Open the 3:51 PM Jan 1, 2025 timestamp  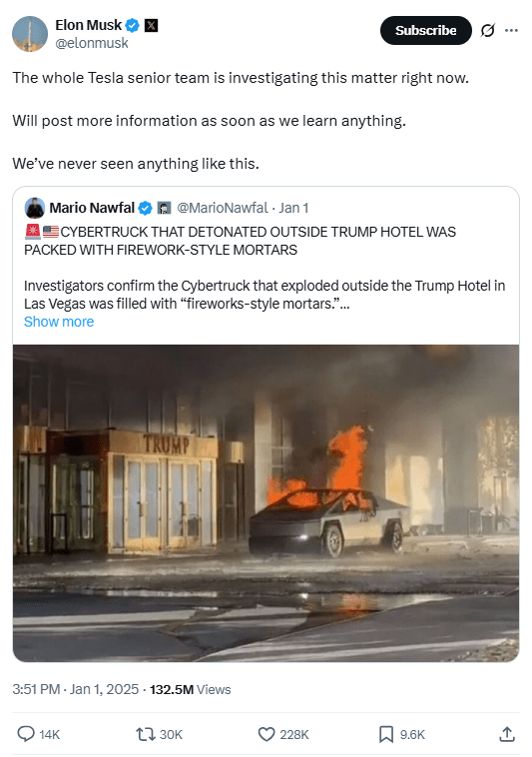(x=76, y=689)
